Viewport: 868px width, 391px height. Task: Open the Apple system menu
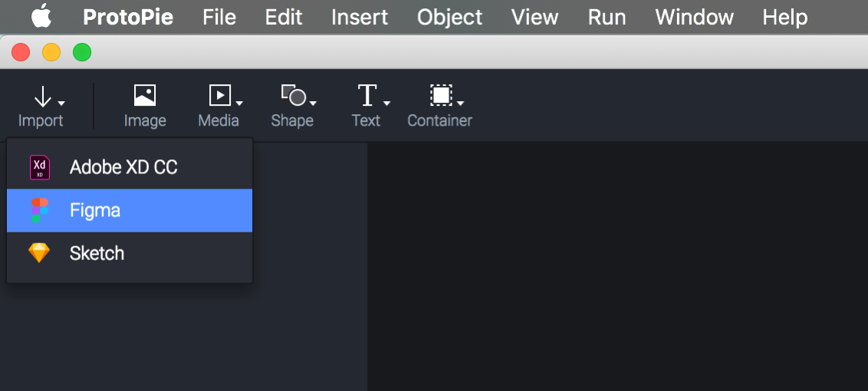41,16
